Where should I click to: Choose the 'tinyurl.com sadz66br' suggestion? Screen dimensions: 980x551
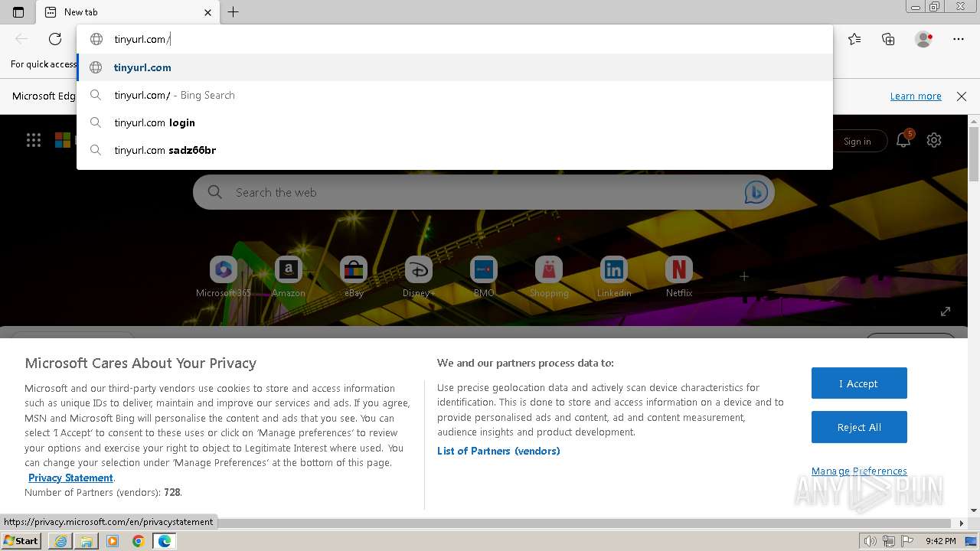tap(455, 150)
